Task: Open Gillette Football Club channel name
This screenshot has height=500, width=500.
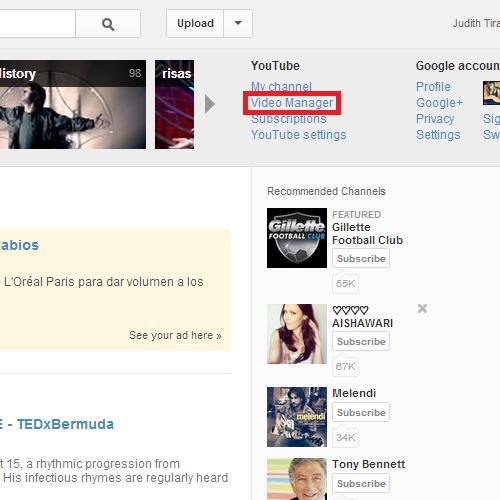Action: click(x=367, y=234)
